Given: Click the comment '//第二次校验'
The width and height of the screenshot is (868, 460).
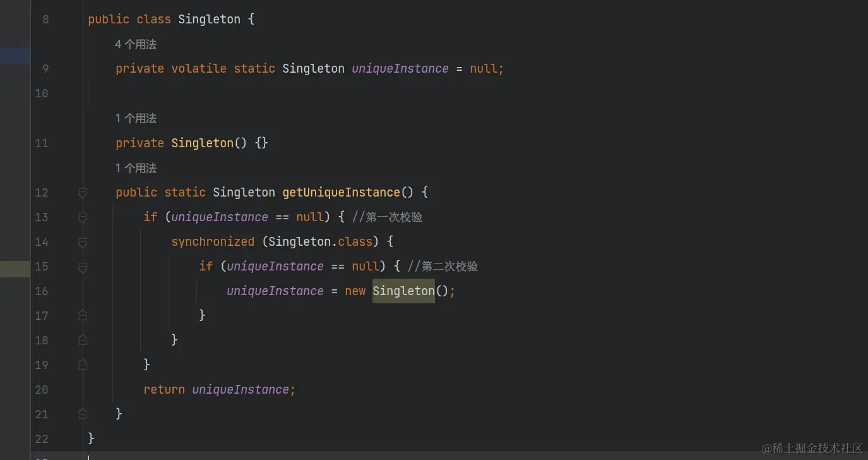Looking at the screenshot, I should click(443, 266).
